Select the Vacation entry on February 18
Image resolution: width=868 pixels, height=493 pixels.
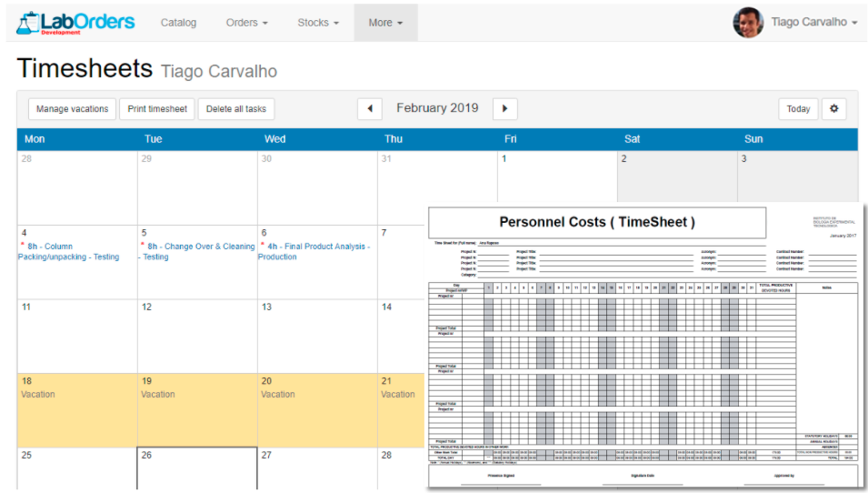38,395
